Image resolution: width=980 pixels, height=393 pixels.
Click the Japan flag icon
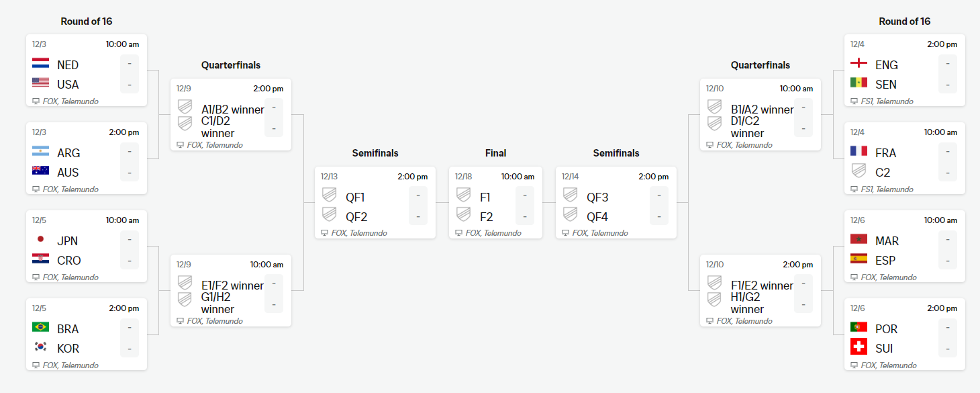pos(40,240)
